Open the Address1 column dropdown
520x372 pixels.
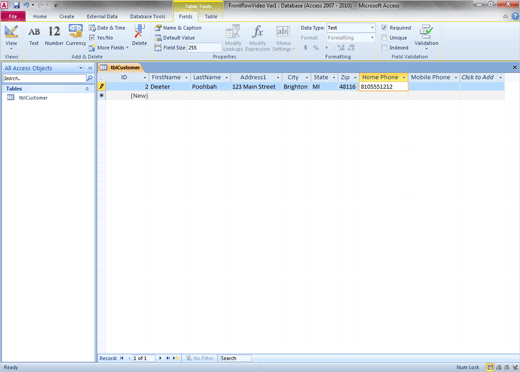278,77
